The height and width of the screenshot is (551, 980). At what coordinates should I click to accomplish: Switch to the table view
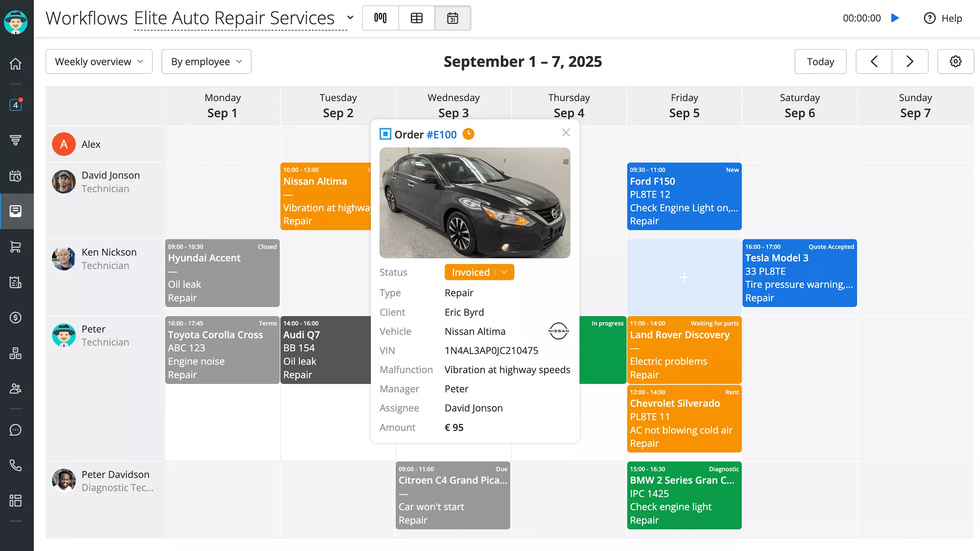[416, 18]
